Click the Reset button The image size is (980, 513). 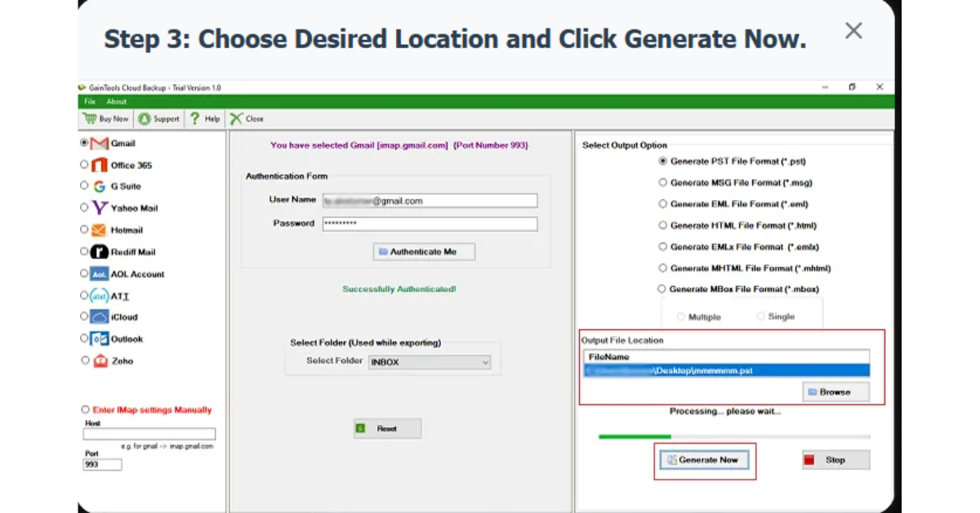coord(387,428)
